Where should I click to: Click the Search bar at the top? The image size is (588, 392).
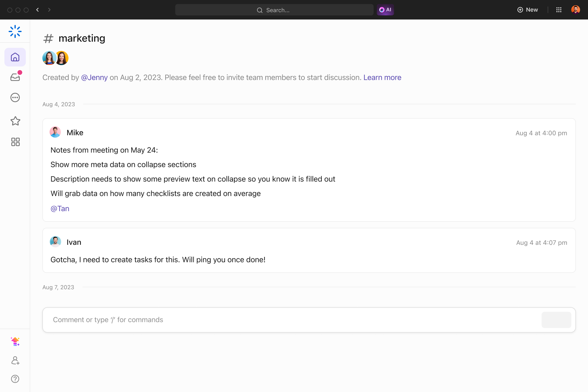[x=274, y=10]
